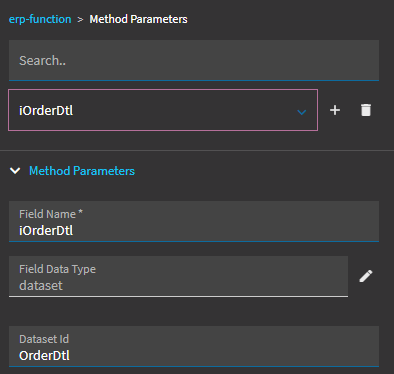
Task: Click the iOrderDtl text in Field Name
Action: click(46, 231)
